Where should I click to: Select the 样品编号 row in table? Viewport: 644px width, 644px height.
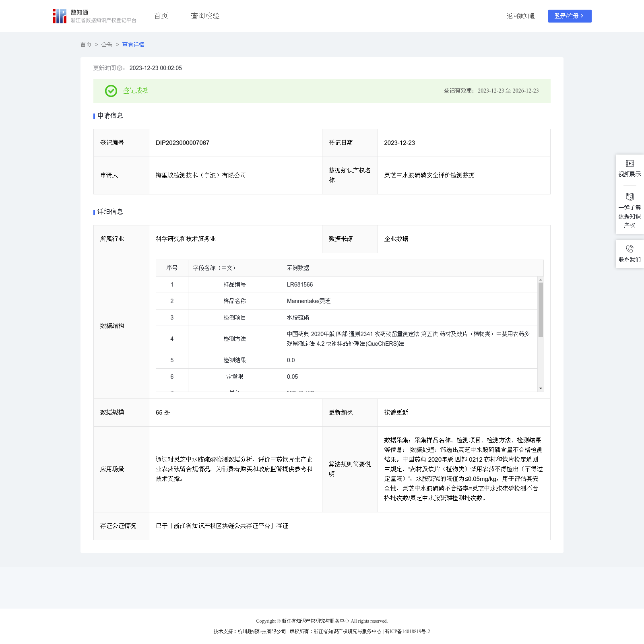coord(235,285)
